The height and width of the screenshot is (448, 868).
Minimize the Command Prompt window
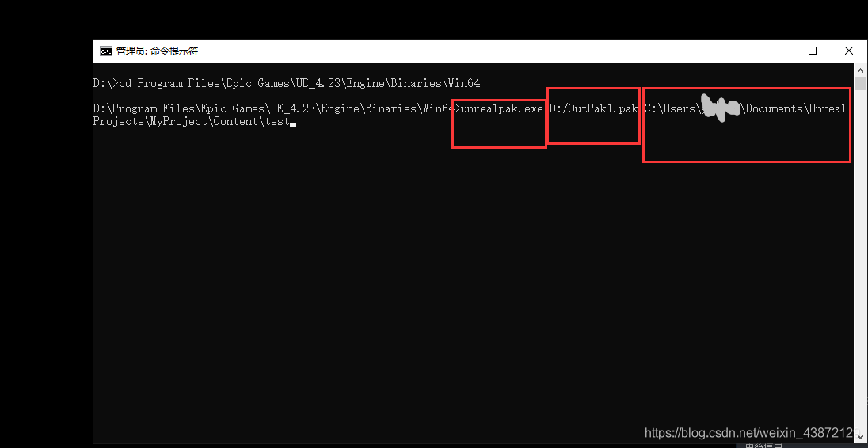coord(775,51)
